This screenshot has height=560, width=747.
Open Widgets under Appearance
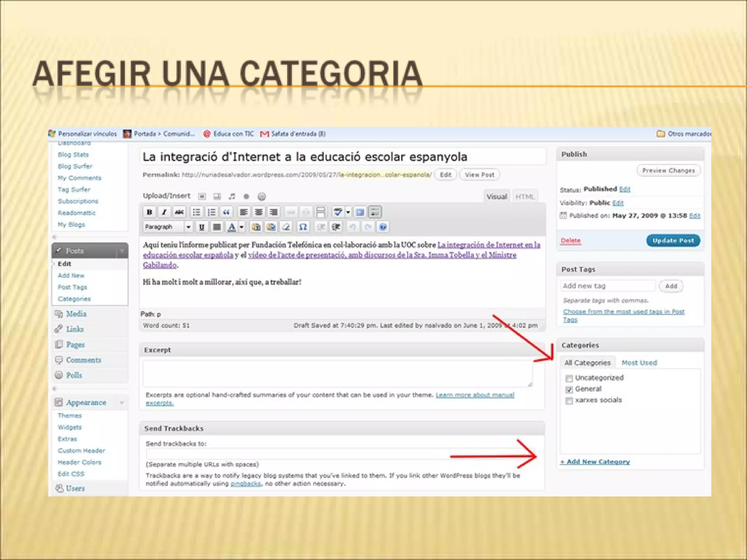click(70, 427)
